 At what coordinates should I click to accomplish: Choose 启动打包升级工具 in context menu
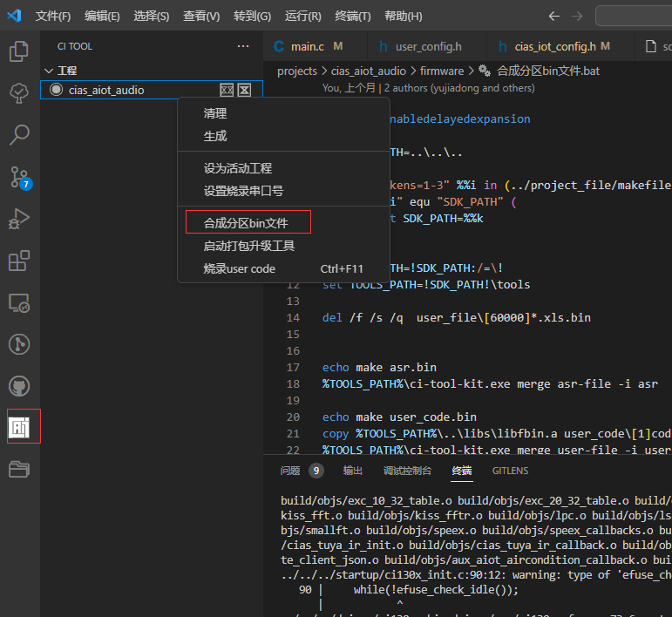pyautogui.click(x=283, y=246)
